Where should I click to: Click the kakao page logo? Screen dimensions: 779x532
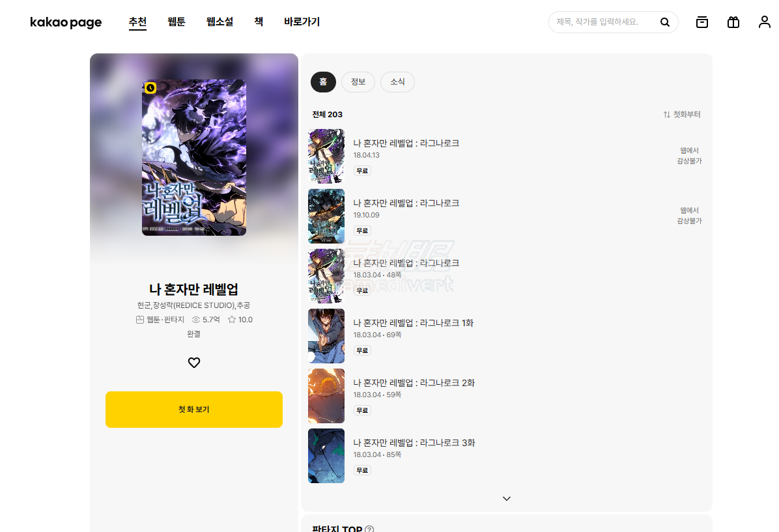pyautogui.click(x=65, y=21)
